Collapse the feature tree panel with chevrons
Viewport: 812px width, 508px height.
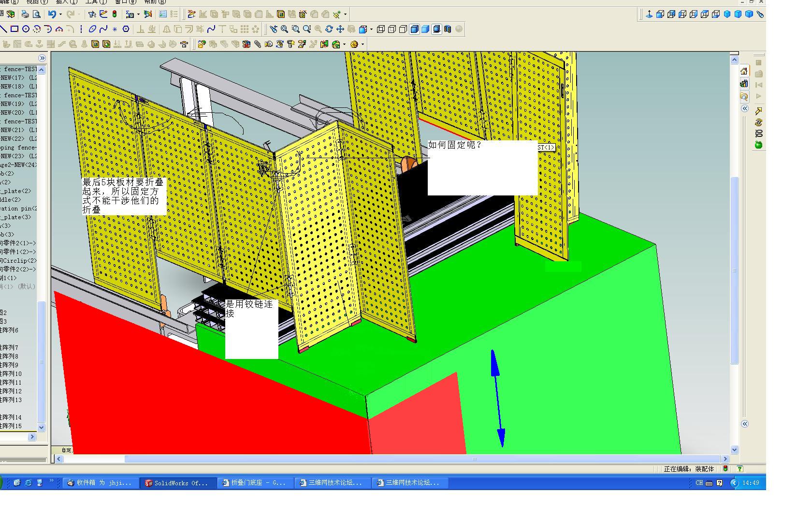click(42, 58)
